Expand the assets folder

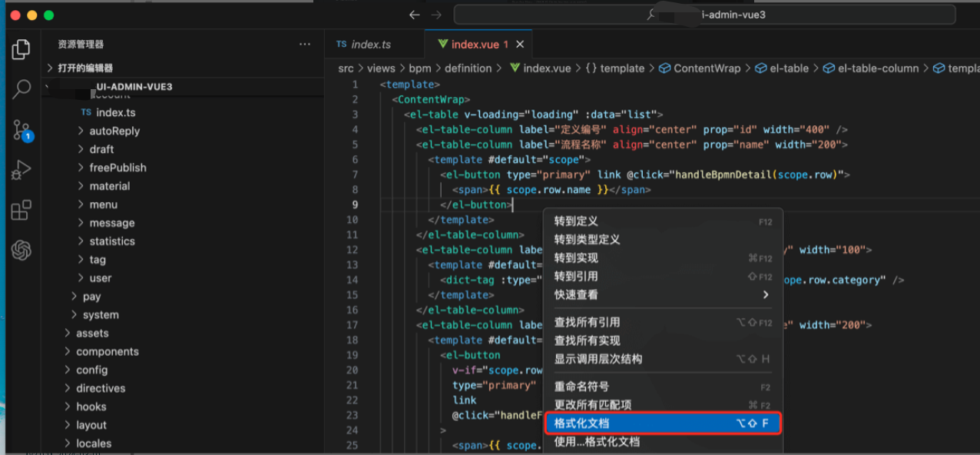tap(92, 334)
